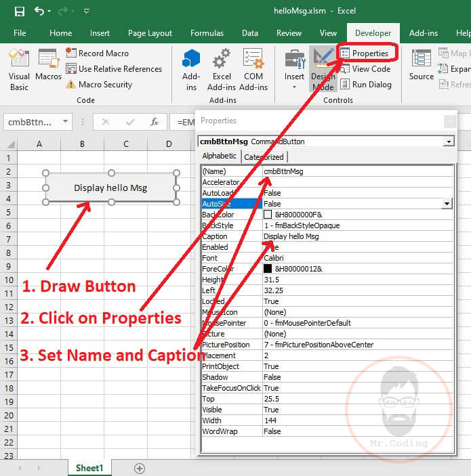Screen dimensions: 471x476
Task: Select the PicturePosition property row
Action: tap(327, 345)
